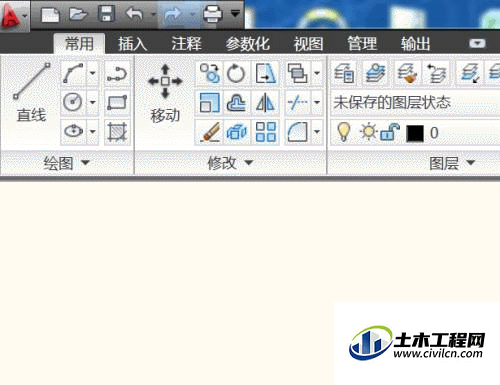Viewport: 500px width, 385px height.
Task: Switch to the Parametric (参数化) ribbon tab
Action: (247, 44)
